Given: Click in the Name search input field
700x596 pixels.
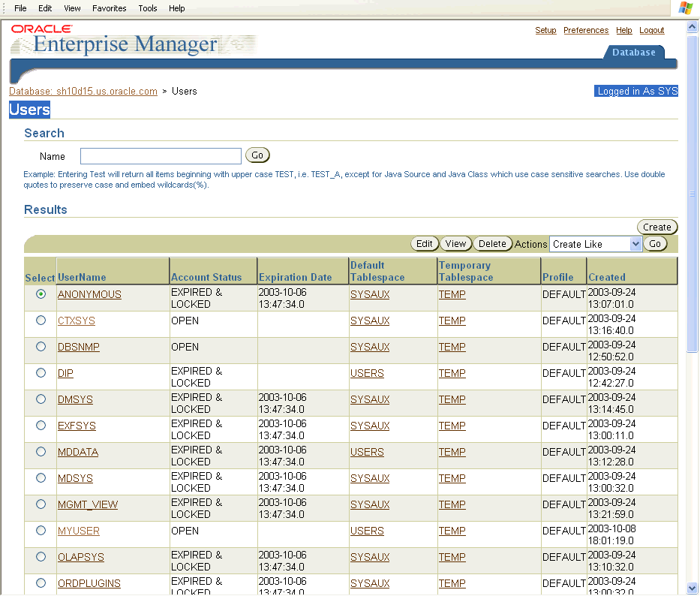Looking at the screenshot, I should 161,156.
